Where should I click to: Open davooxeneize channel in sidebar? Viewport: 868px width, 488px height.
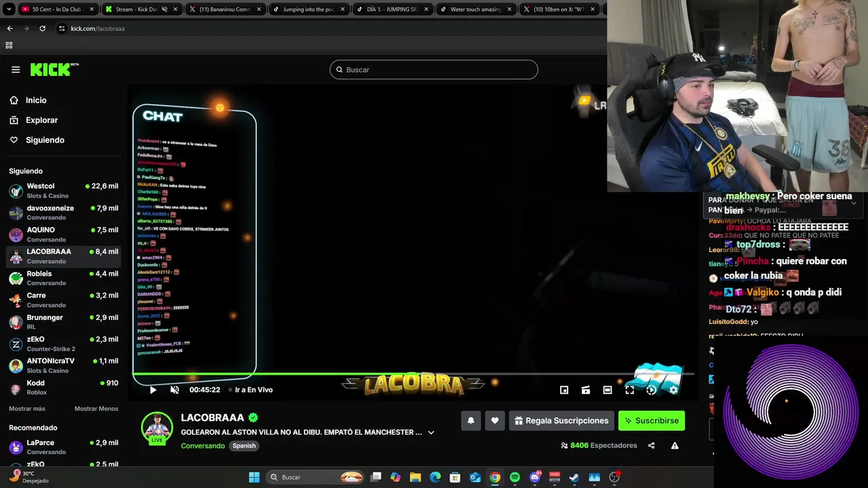pyautogui.click(x=64, y=213)
